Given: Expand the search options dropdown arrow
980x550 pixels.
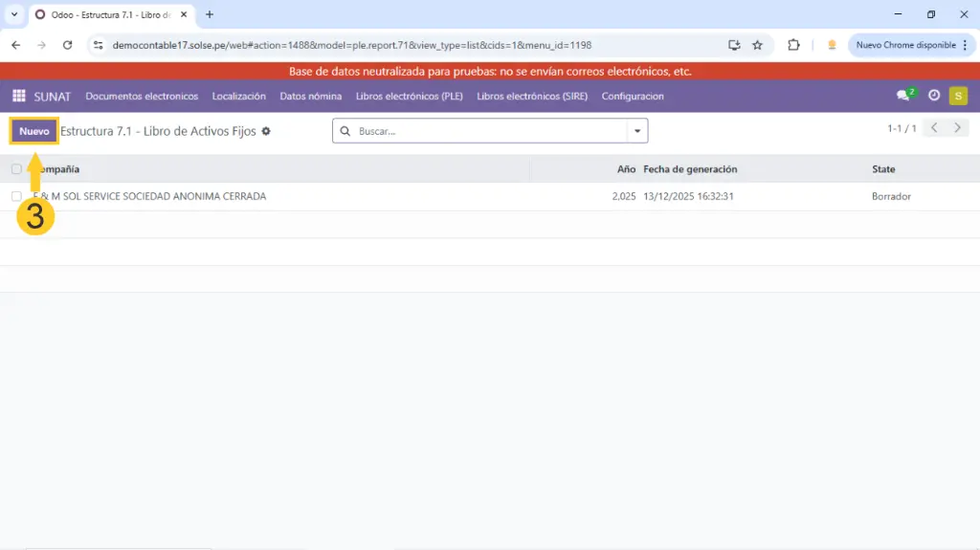Looking at the screenshot, I should coord(637,131).
